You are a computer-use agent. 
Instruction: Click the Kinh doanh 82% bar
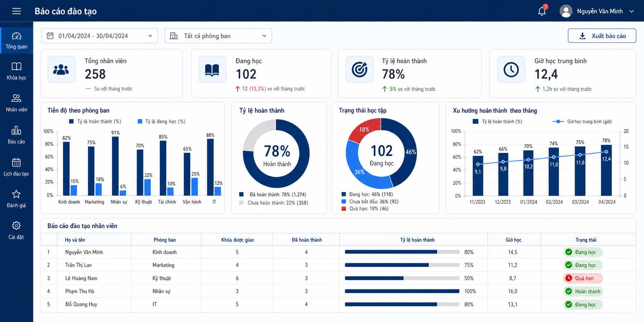[66, 168]
